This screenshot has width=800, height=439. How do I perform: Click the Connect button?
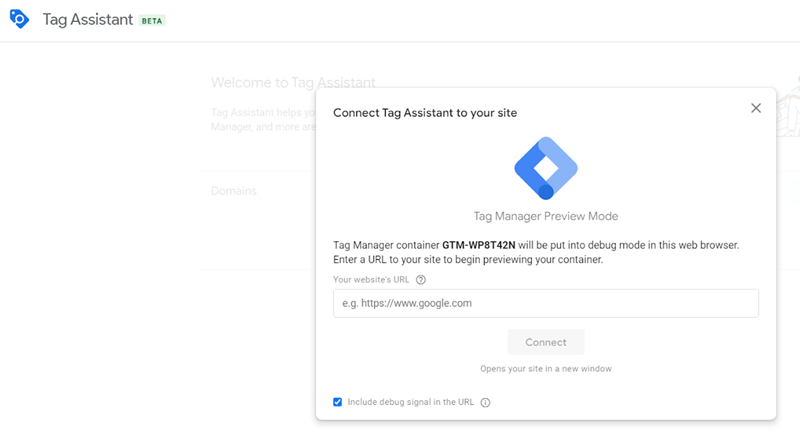click(545, 342)
